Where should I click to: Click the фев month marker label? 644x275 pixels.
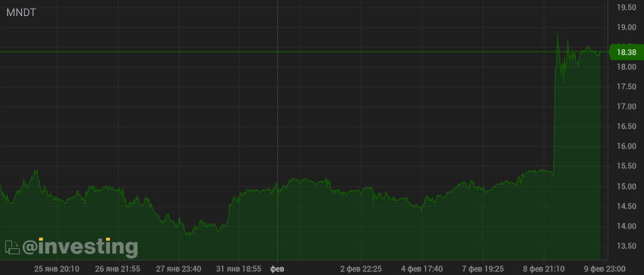click(x=277, y=269)
